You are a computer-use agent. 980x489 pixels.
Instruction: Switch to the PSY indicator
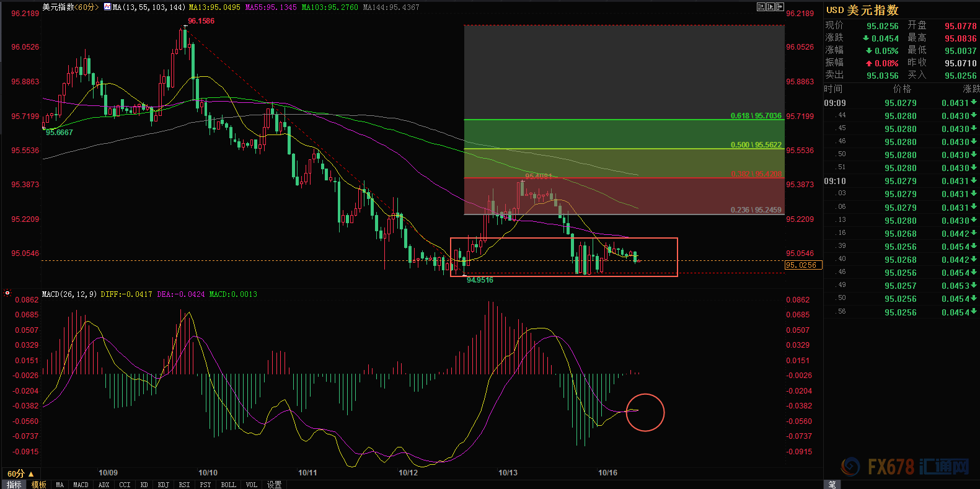pos(205,485)
